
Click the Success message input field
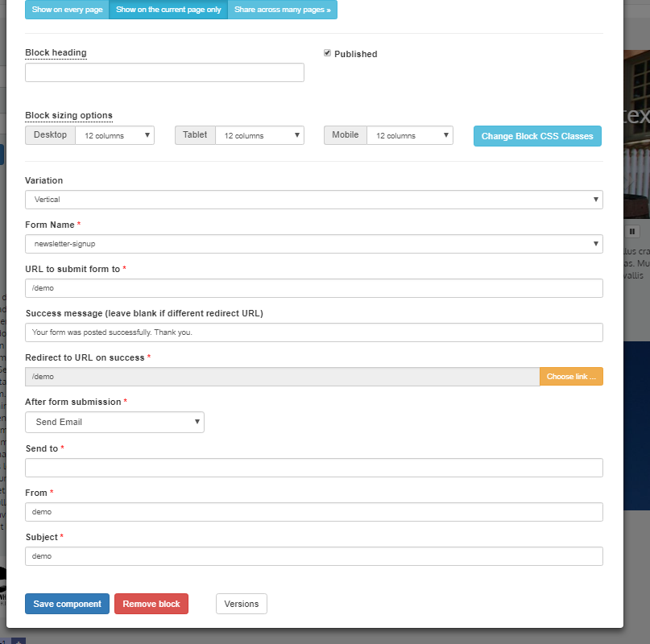313,332
